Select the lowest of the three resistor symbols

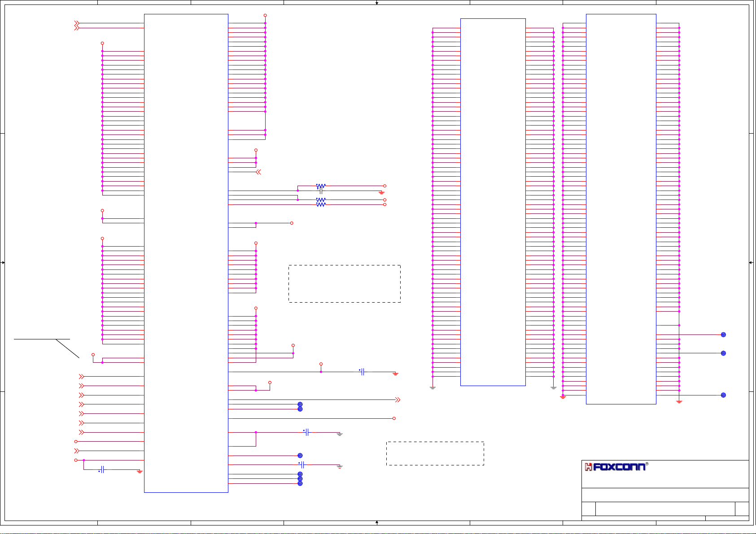[x=321, y=204]
